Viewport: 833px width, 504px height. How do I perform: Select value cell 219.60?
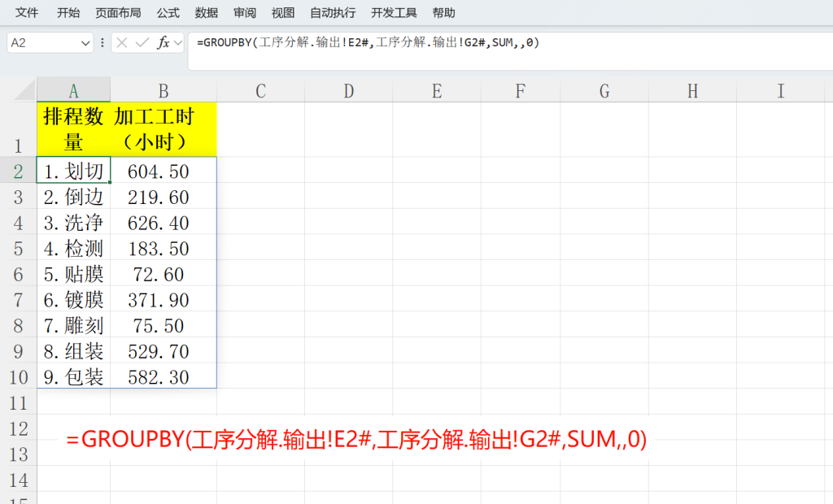click(x=164, y=195)
